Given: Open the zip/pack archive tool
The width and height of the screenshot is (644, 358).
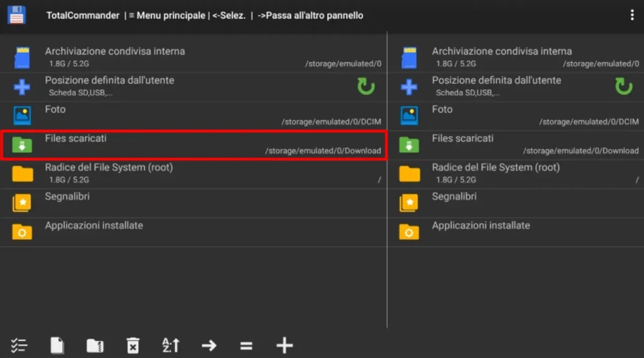Looking at the screenshot, I should [95, 345].
